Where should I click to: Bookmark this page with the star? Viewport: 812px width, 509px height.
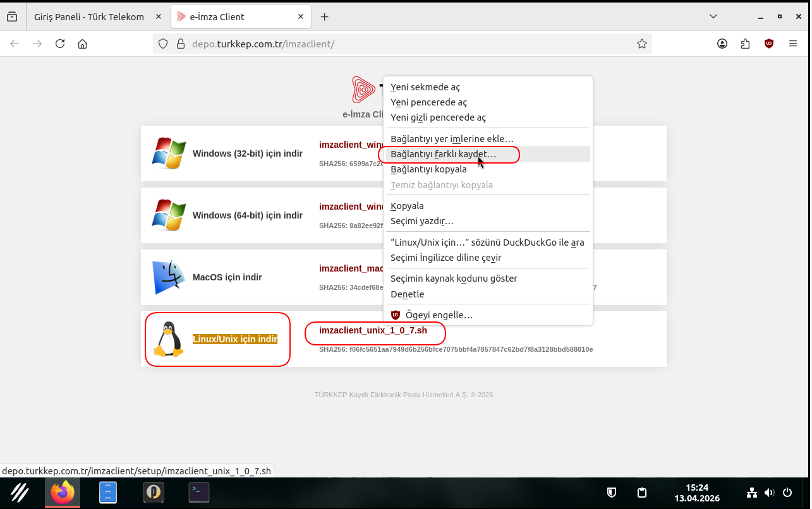coord(642,44)
